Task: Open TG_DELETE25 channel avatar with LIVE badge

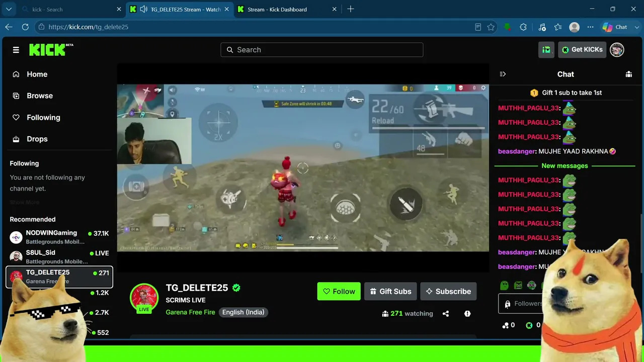Action: point(144,298)
